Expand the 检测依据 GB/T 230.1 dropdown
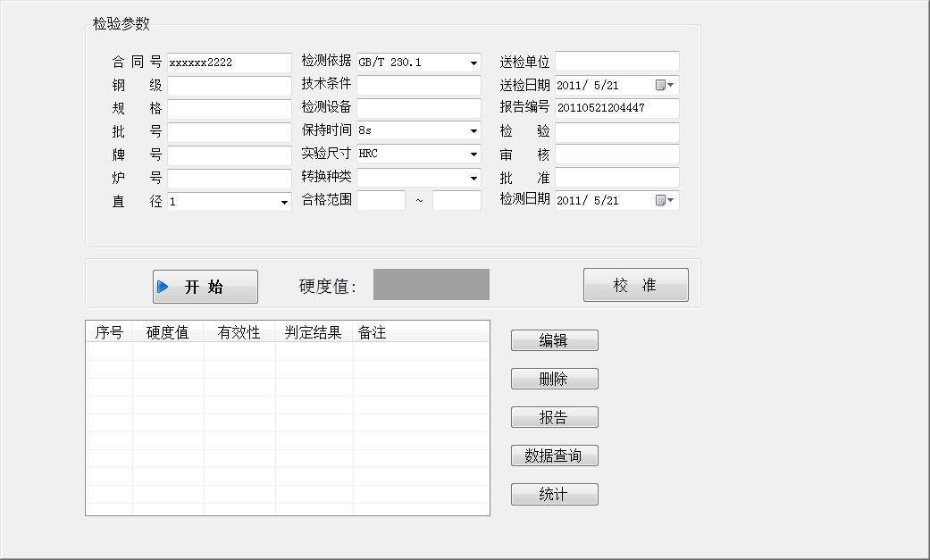The height and width of the screenshot is (560, 930). point(473,63)
